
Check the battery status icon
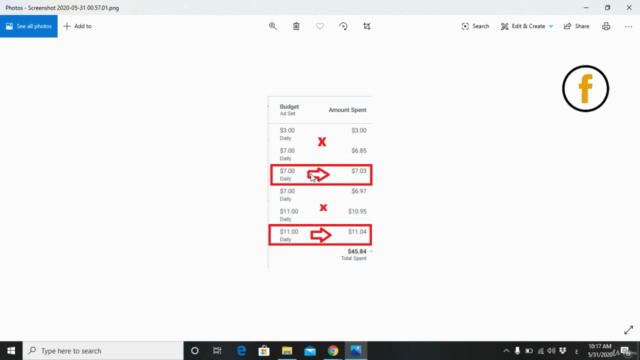coord(529,351)
